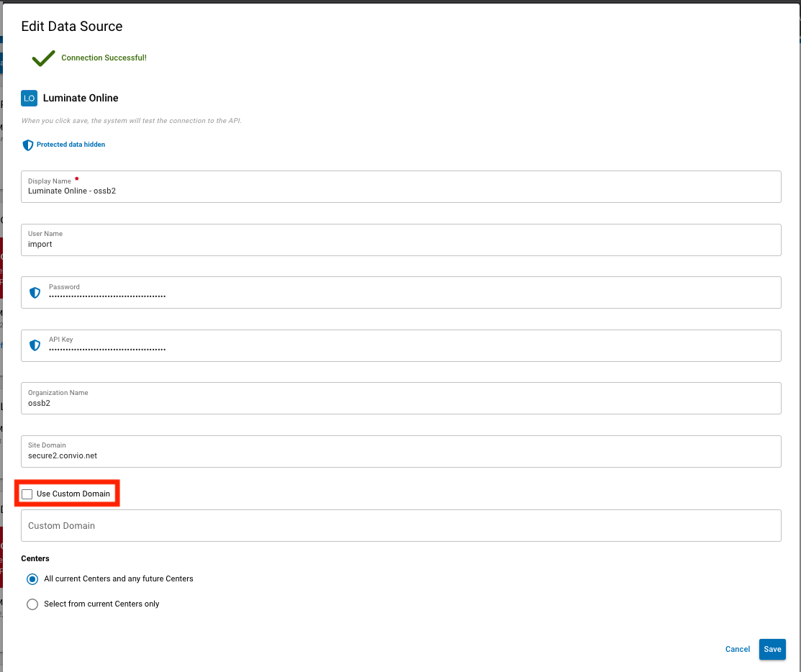Click the Edit Data Source heading
The width and height of the screenshot is (801, 672).
pyautogui.click(x=72, y=27)
